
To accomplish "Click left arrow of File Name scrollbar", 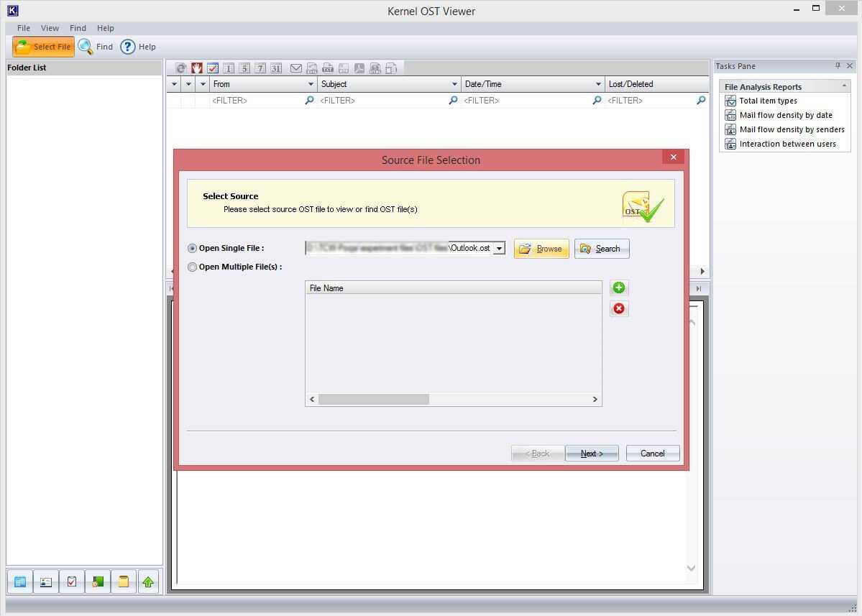I will click(312, 400).
